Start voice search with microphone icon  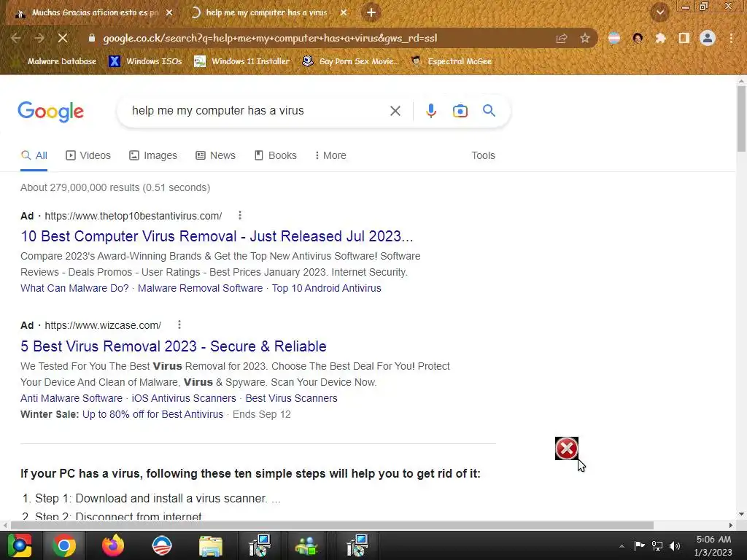point(430,111)
